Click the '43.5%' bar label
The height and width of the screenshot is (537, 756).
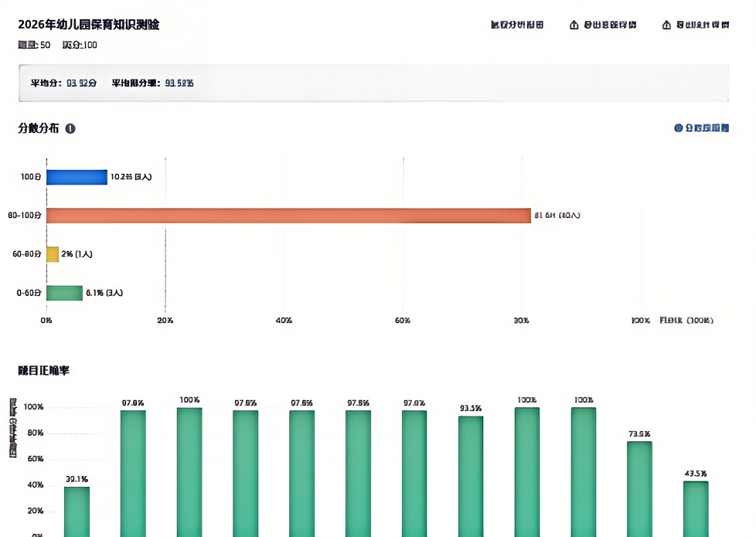696,474
